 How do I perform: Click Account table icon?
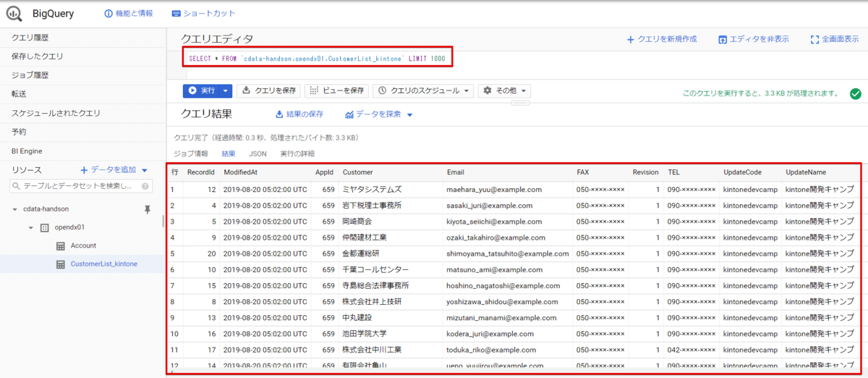click(61, 246)
